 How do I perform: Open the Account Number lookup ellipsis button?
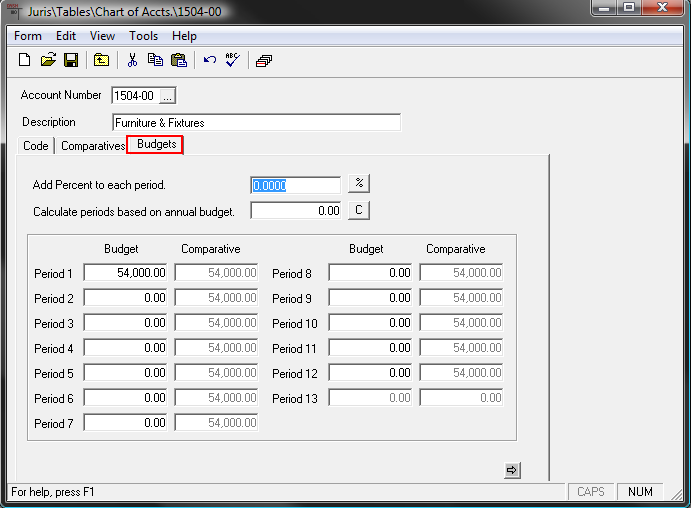click(167, 96)
